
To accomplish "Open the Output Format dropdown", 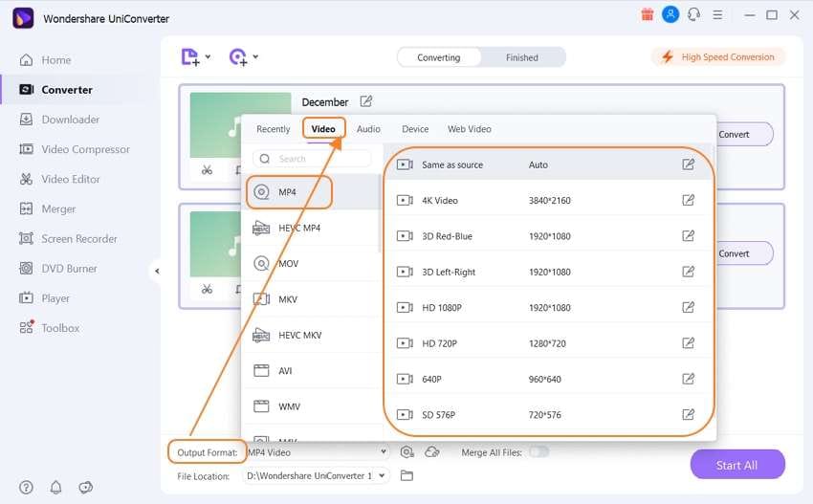I will 318,452.
